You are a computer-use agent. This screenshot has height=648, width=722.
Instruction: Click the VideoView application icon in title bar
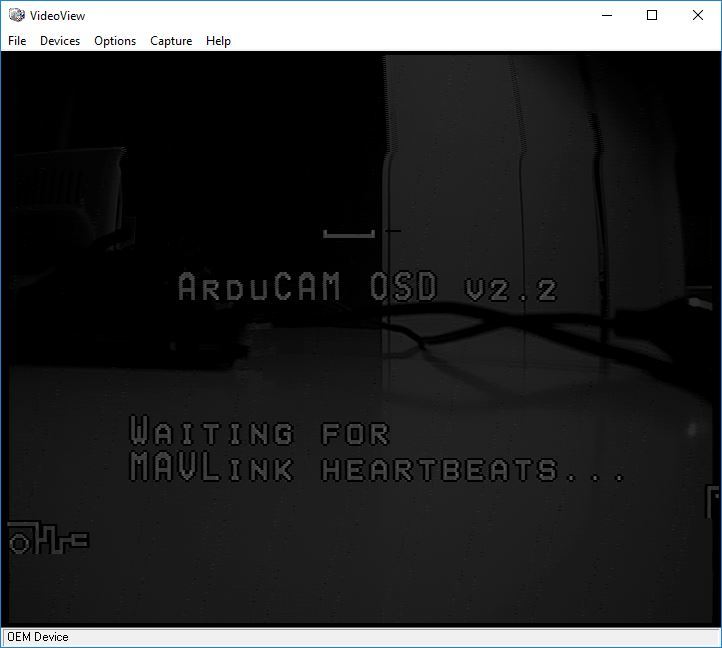(x=17, y=15)
